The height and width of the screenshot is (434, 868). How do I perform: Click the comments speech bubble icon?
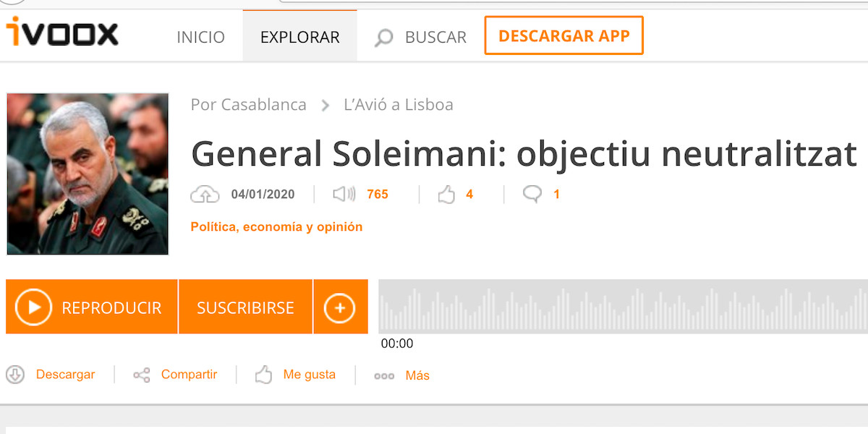[x=532, y=194]
